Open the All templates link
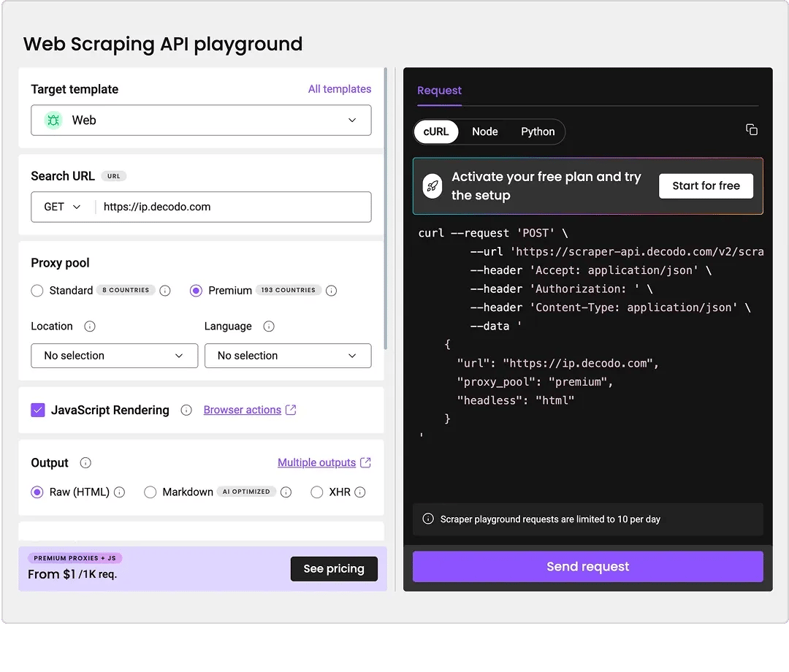Screen dimensions: 789x672 tap(339, 89)
